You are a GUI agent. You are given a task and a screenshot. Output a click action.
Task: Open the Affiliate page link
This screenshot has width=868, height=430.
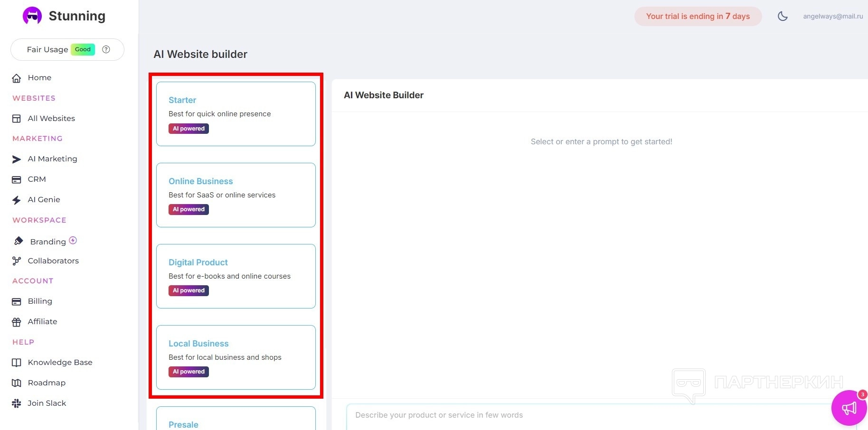pos(42,322)
